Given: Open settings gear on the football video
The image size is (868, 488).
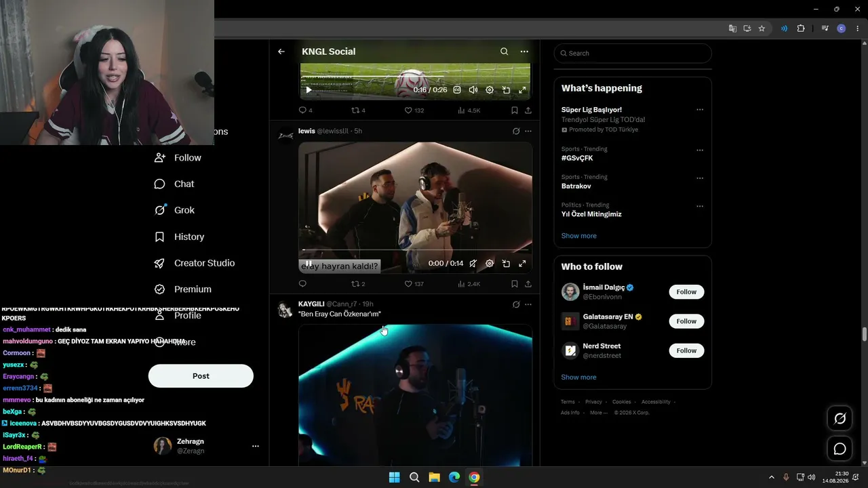Looking at the screenshot, I should [x=490, y=89].
